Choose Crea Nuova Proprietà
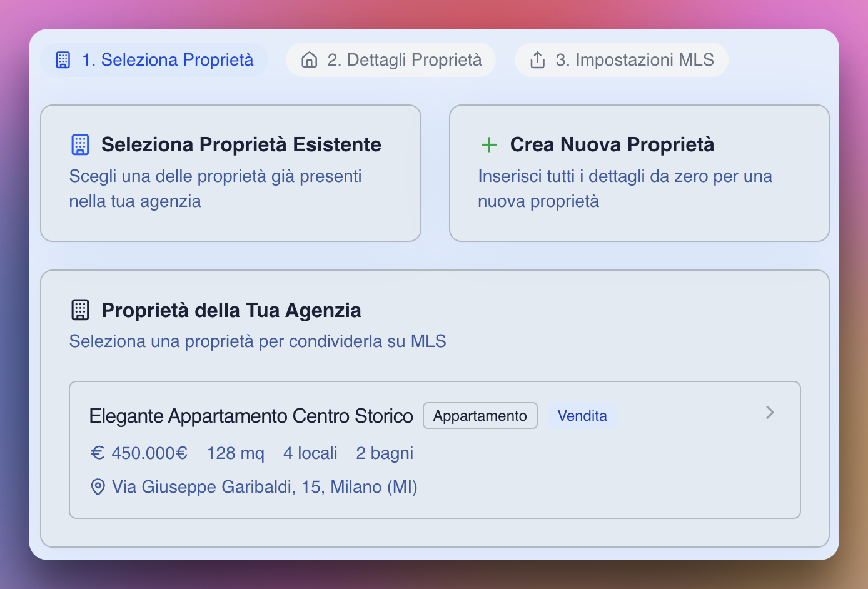 (x=638, y=173)
